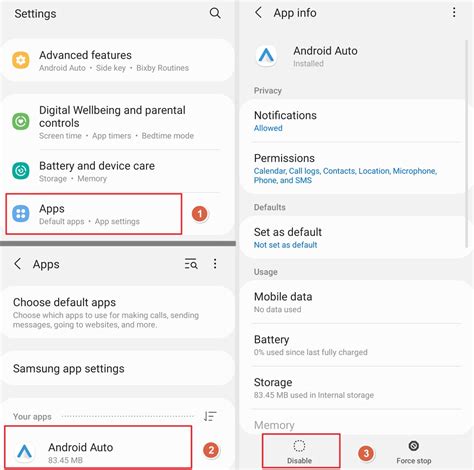Open Permissions for Android Auto
Screen dimensions: 474x470
[x=353, y=168]
